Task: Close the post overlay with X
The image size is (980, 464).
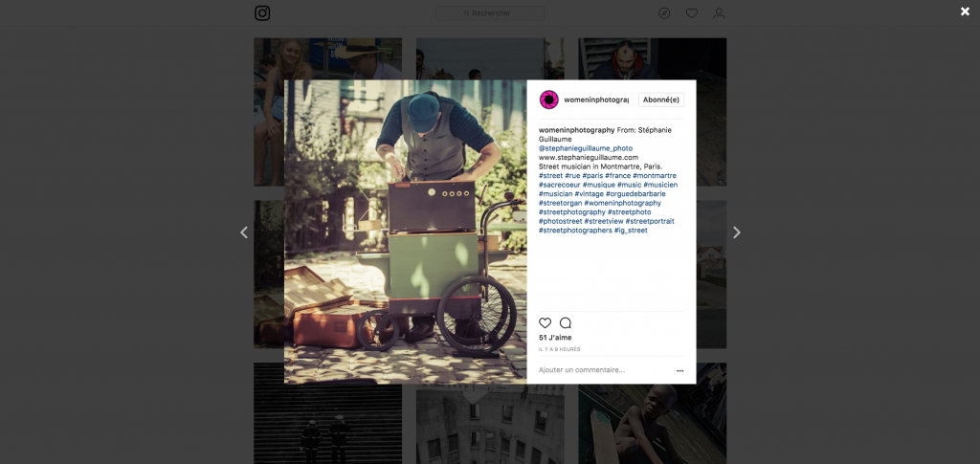Action: point(965,11)
